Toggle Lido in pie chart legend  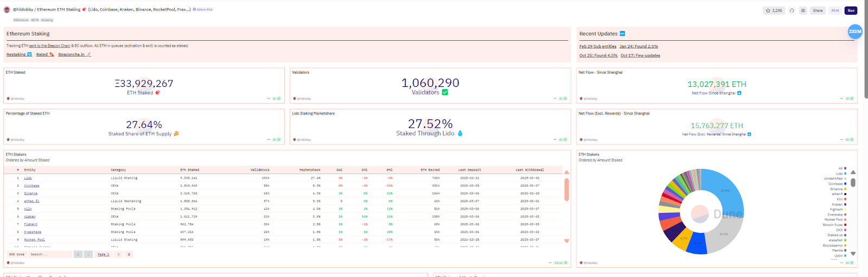841,173
